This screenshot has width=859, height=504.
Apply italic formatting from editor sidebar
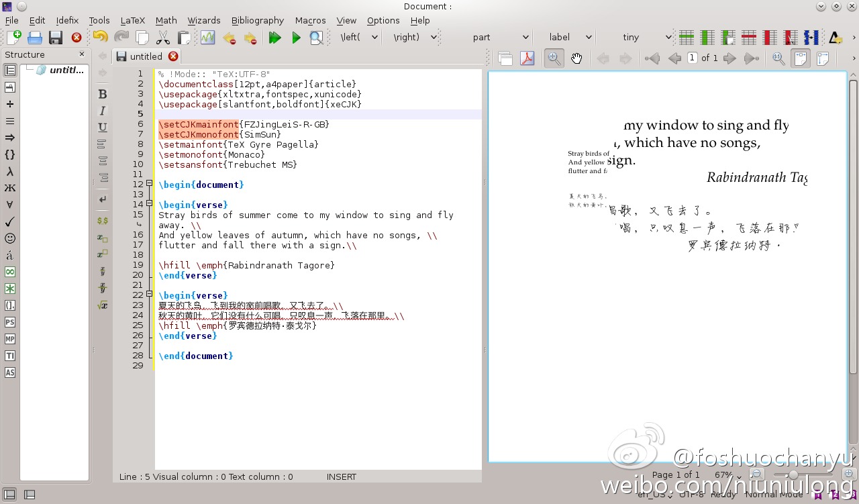103,111
